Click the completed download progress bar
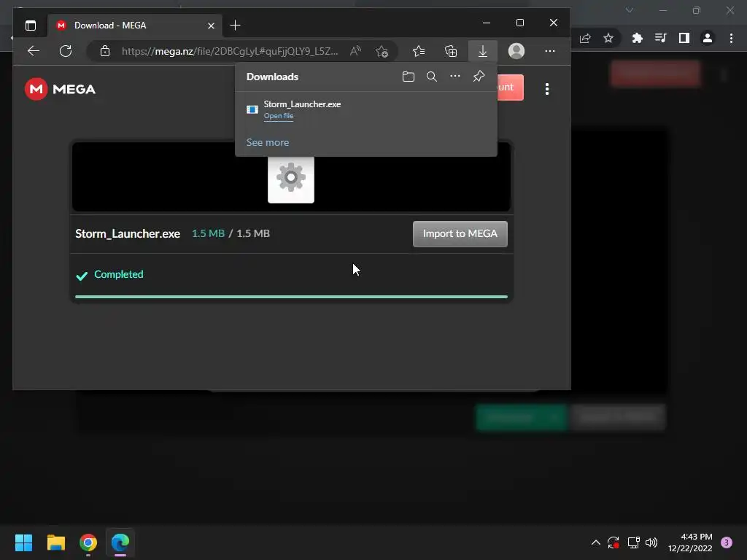The image size is (747, 560). click(292, 297)
